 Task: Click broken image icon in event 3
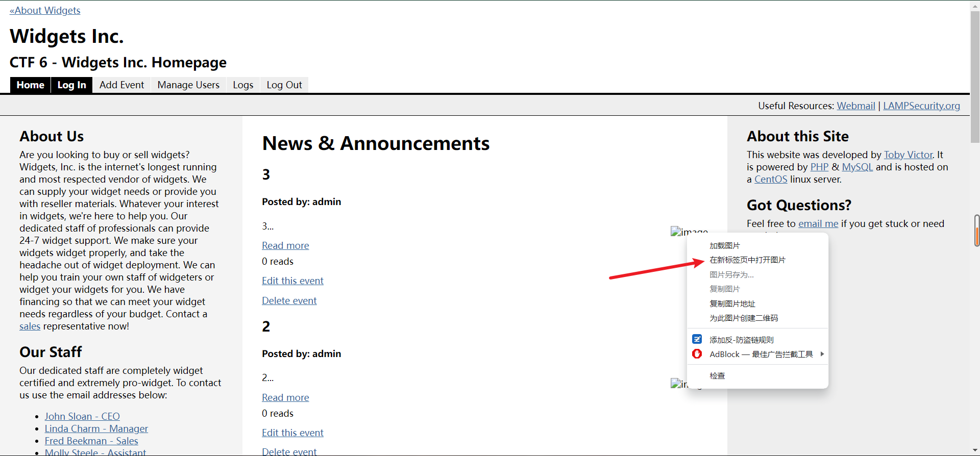pyautogui.click(x=676, y=232)
